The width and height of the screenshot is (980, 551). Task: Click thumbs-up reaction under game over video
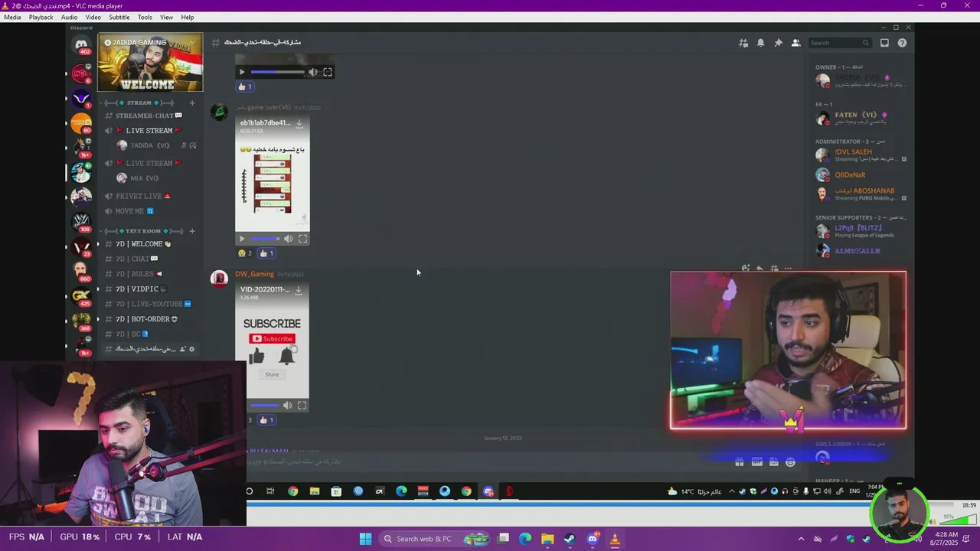point(266,253)
